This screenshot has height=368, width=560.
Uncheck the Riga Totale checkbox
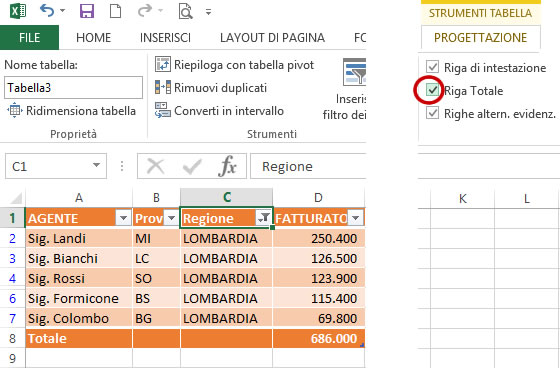(x=432, y=90)
